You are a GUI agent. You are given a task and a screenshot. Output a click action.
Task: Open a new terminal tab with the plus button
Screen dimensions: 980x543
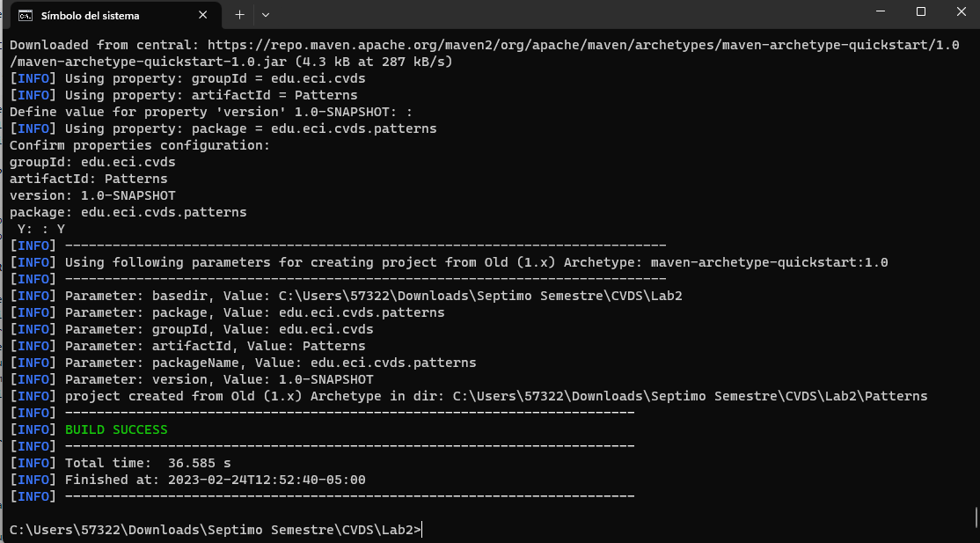239,15
